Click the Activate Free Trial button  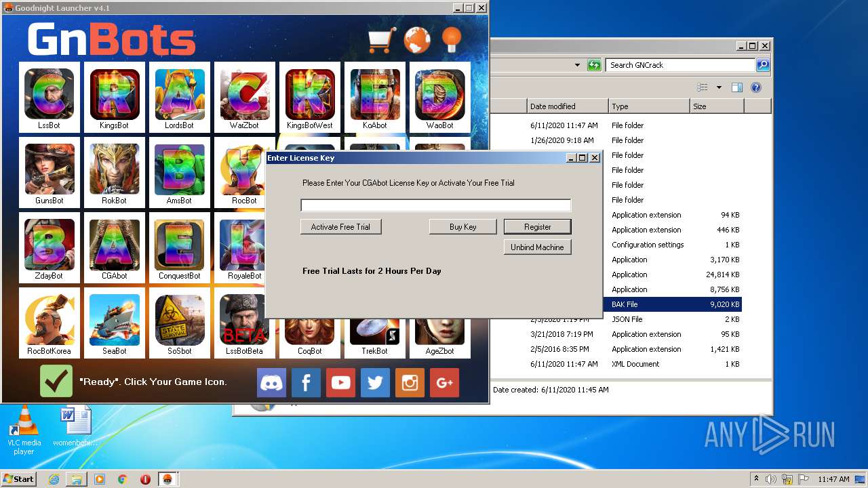340,227
